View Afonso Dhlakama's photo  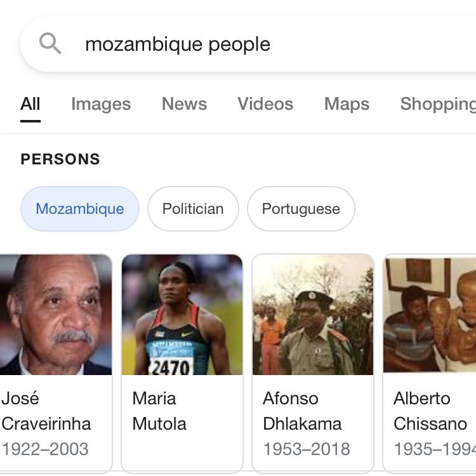pyautogui.click(x=313, y=315)
